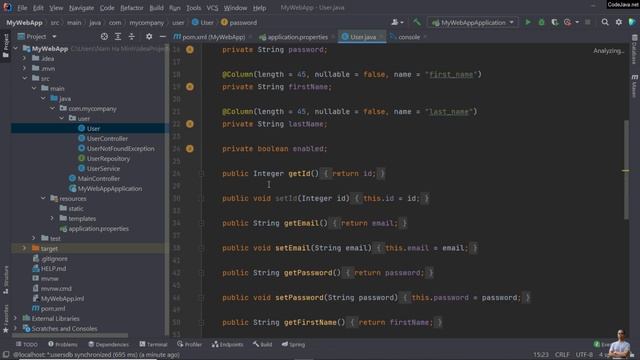Expand all in Project panel toolbar
The height and width of the screenshot is (360, 640).
pos(118,37)
